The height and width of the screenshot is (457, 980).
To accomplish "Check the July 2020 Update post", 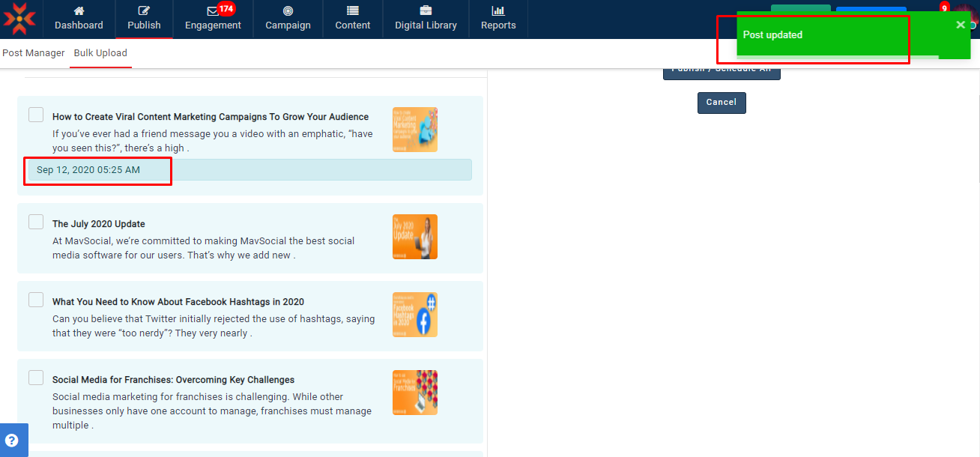I will pyautogui.click(x=36, y=222).
